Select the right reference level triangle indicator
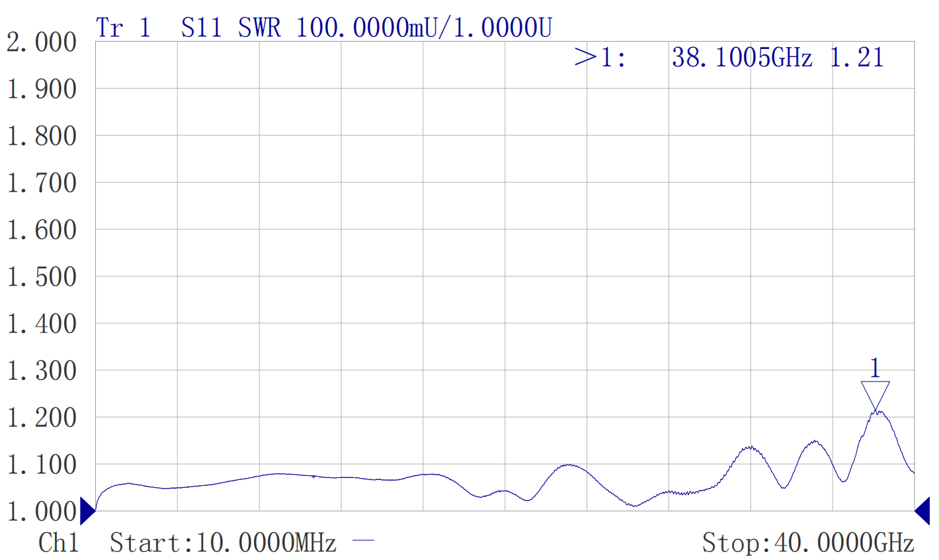This screenshot has width=939, height=560. tap(922, 511)
